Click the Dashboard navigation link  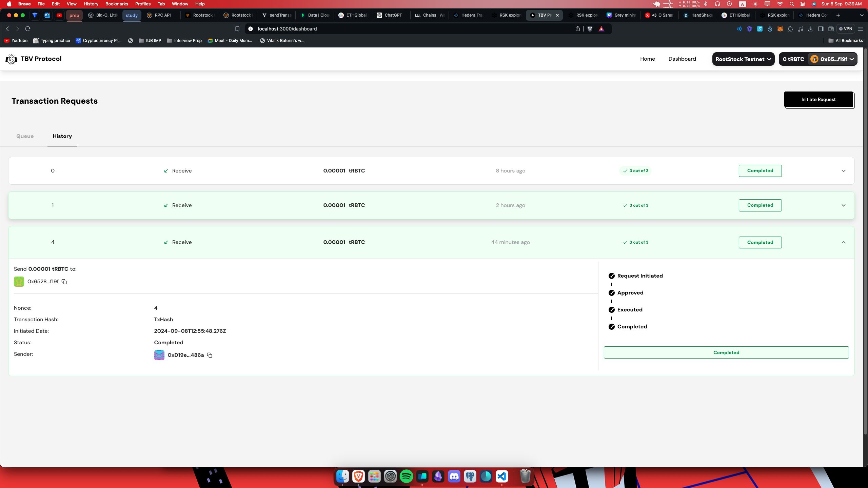[x=682, y=59]
